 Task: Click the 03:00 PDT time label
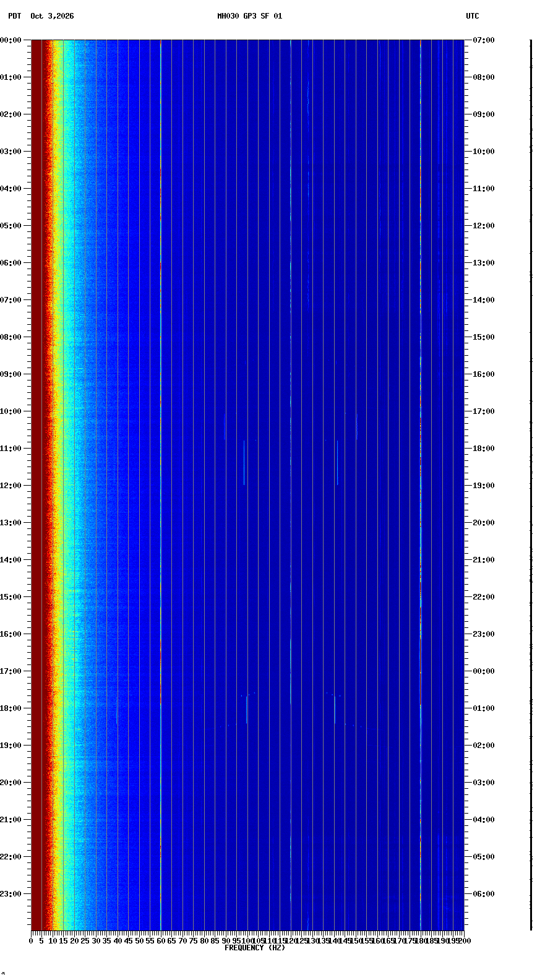pos(11,152)
